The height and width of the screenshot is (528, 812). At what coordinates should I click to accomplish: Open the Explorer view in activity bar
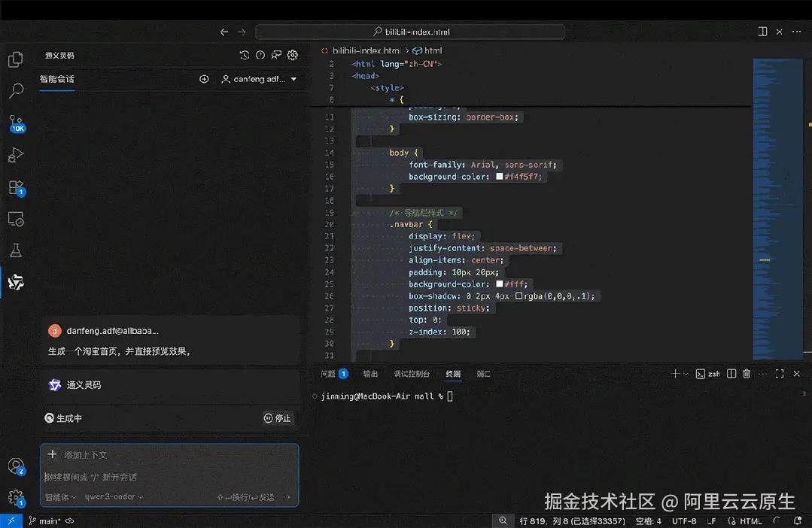[16, 59]
